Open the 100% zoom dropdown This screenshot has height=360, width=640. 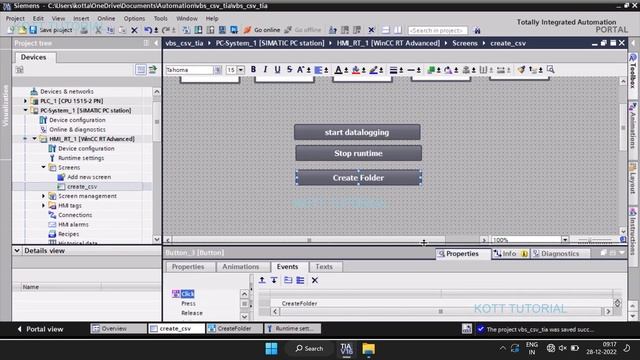pos(565,240)
